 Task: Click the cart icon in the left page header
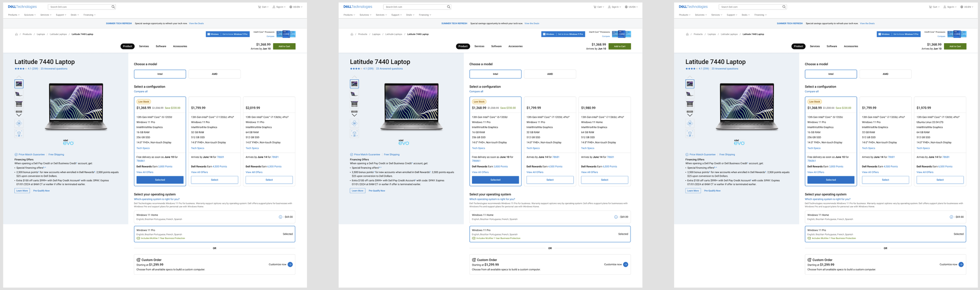coord(259,7)
